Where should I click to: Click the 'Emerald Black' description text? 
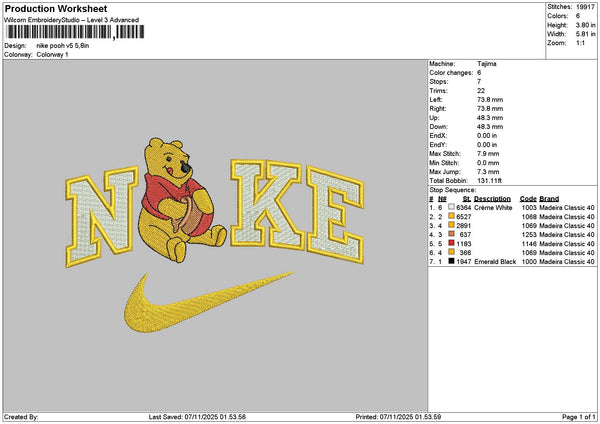click(x=495, y=262)
